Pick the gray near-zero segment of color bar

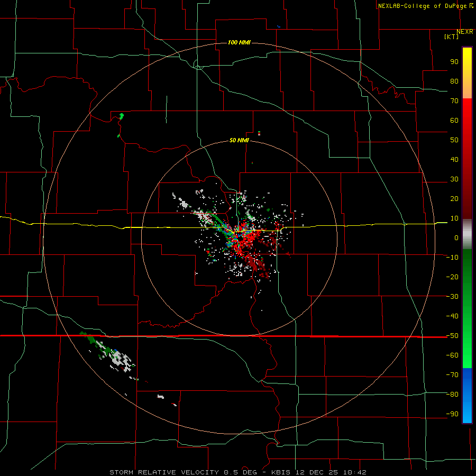(467, 234)
